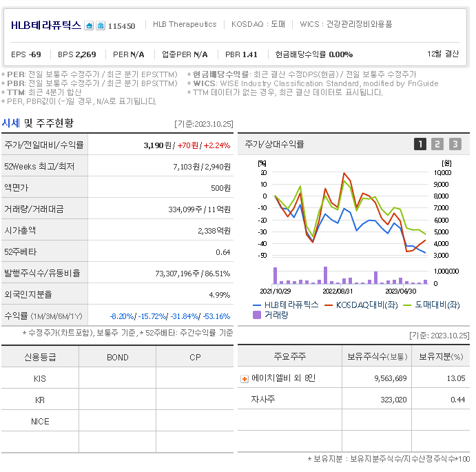Select the BPS 2,269 value

[x=76, y=54]
